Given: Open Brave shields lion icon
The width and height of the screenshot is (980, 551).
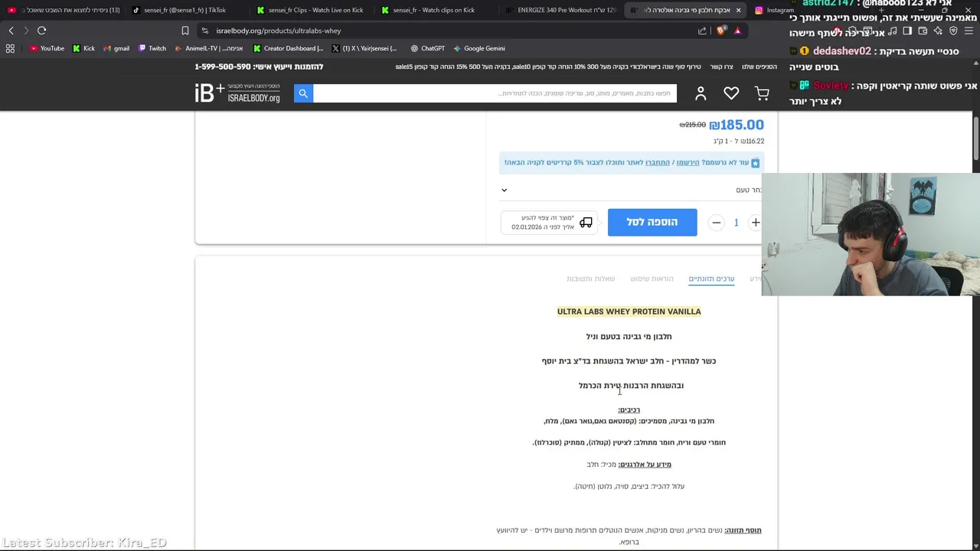Looking at the screenshot, I should click(x=721, y=31).
